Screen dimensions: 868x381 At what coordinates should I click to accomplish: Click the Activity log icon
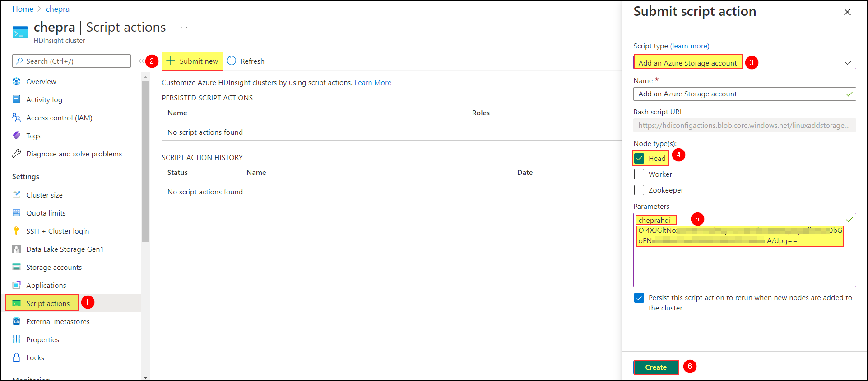(17, 99)
